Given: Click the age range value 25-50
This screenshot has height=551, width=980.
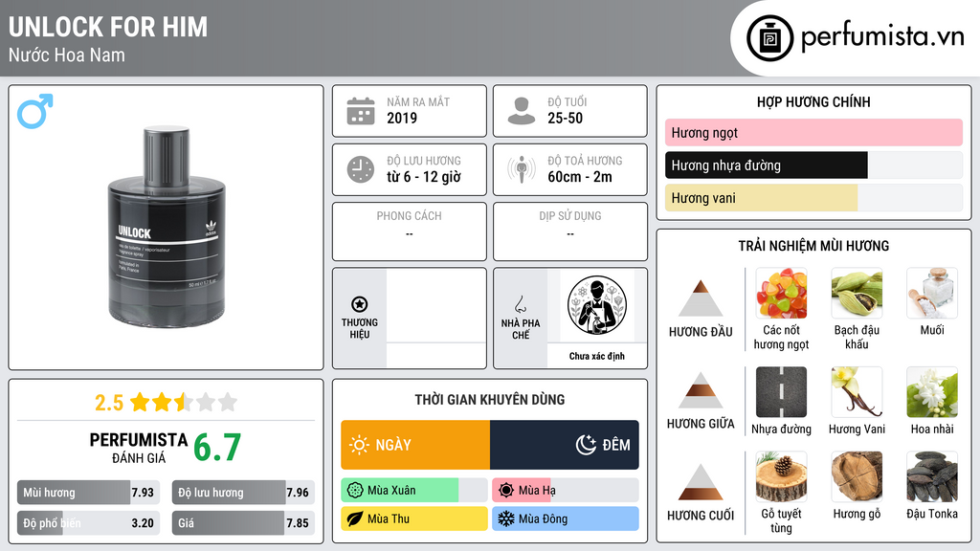Looking at the screenshot, I should click(565, 118).
